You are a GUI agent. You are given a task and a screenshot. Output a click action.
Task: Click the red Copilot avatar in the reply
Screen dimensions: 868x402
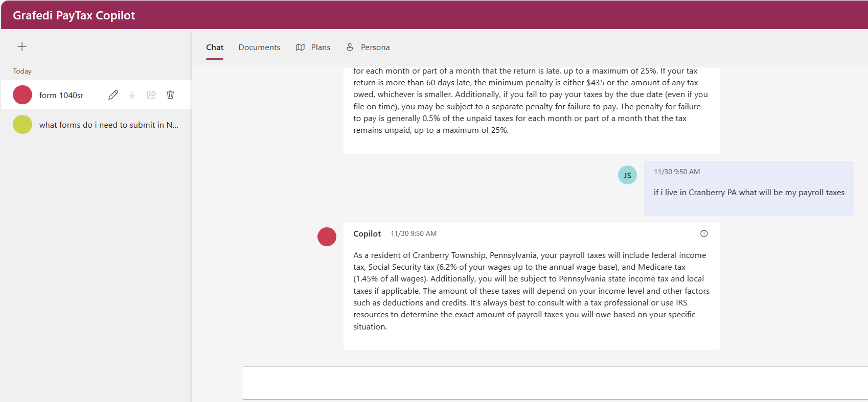(327, 237)
